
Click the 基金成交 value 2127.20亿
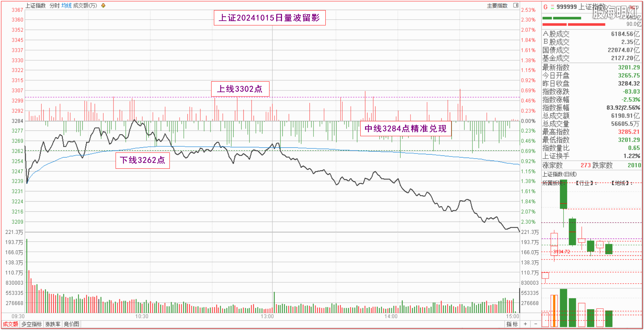click(625, 58)
